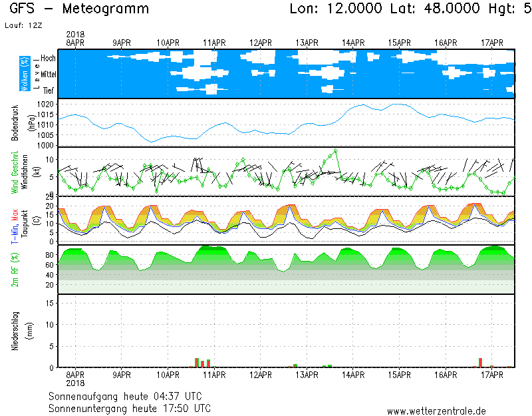
Task: Click the 'Niederschlag' precipitation label
Action: point(15,331)
